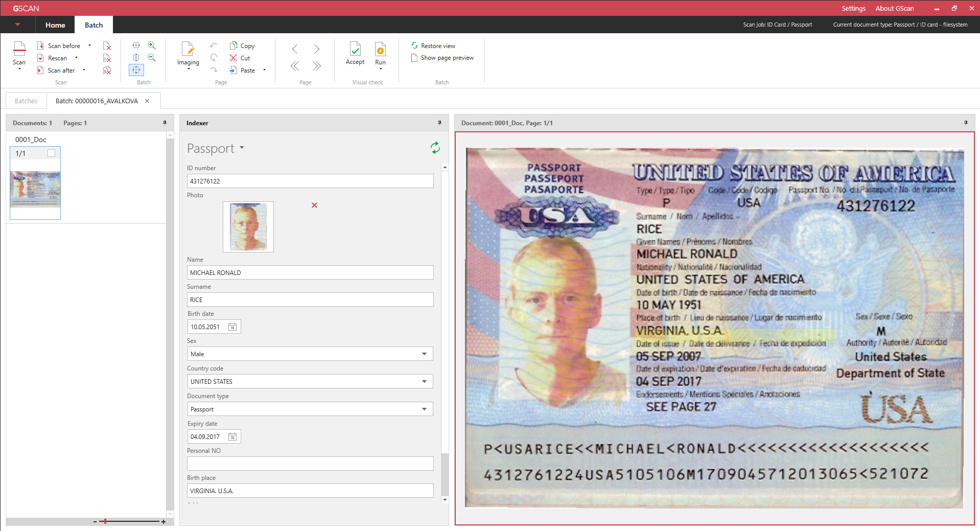Click the Run visual check button
This screenshot has width=980, height=531.
[x=381, y=55]
